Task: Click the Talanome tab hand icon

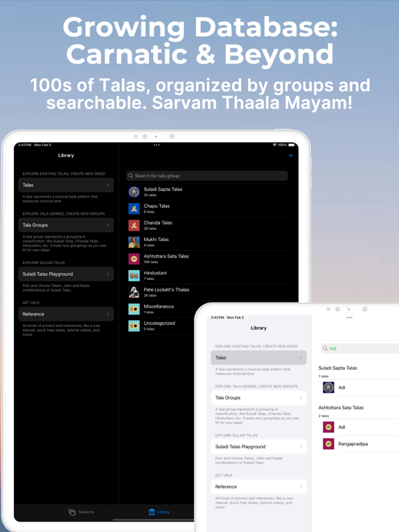Action: click(x=71, y=512)
